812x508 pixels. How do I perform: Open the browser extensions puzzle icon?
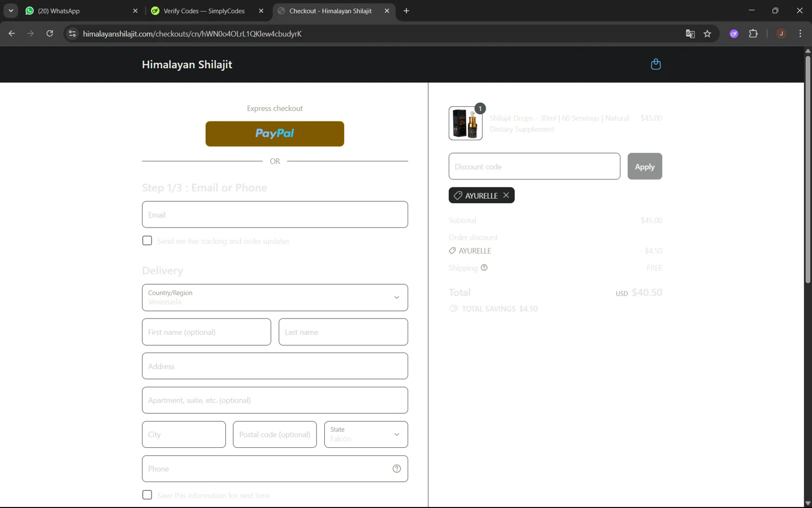[x=753, y=34]
